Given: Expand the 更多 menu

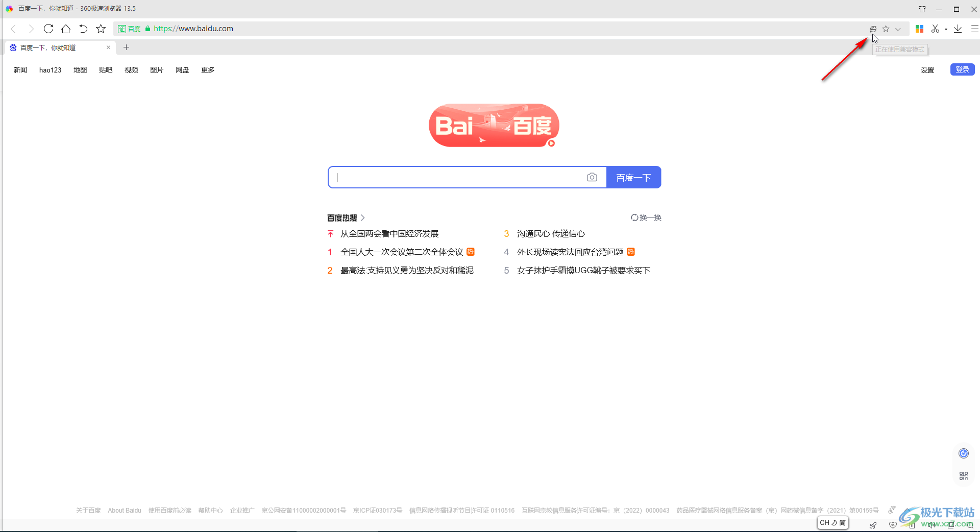Looking at the screenshot, I should (x=208, y=70).
